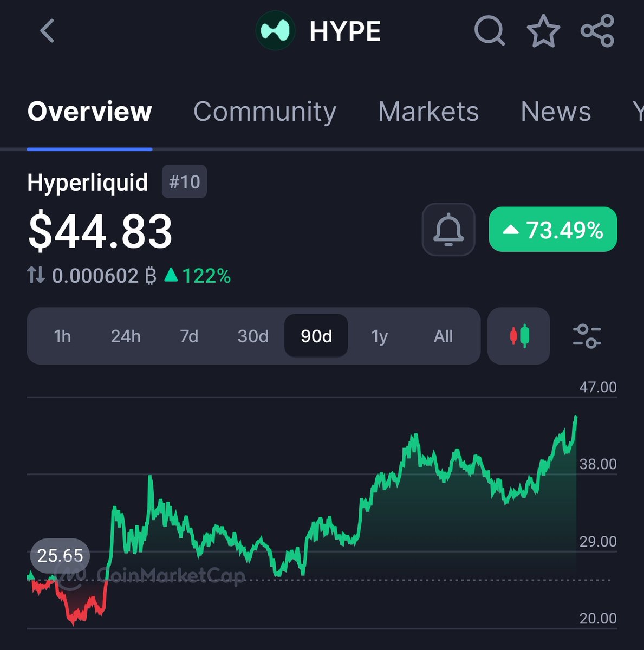Select the 1y chart range
The width and height of the screenshot is (644, 650).
[x=380, y=336]
